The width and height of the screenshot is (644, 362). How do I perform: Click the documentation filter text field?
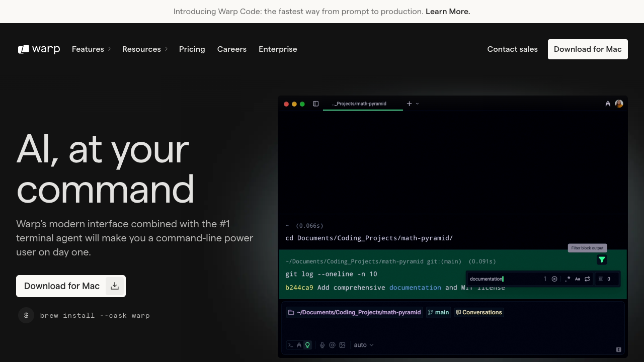[x=503, y=279]
